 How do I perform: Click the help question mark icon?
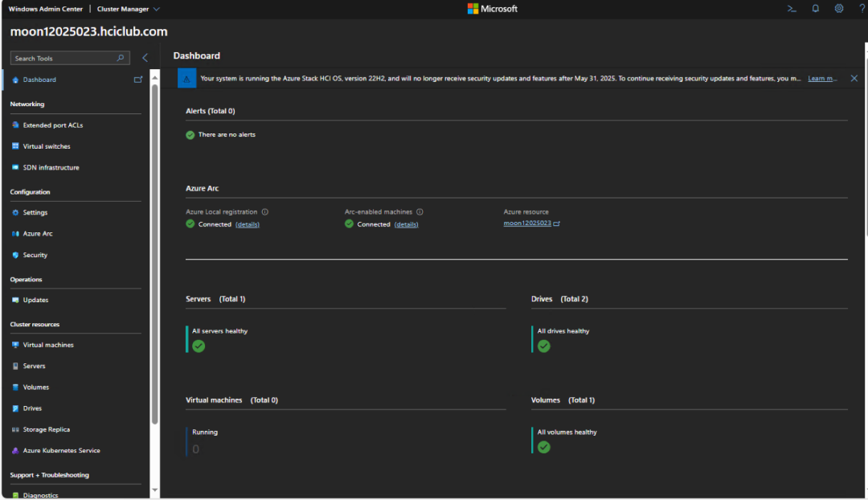point(861,9)
